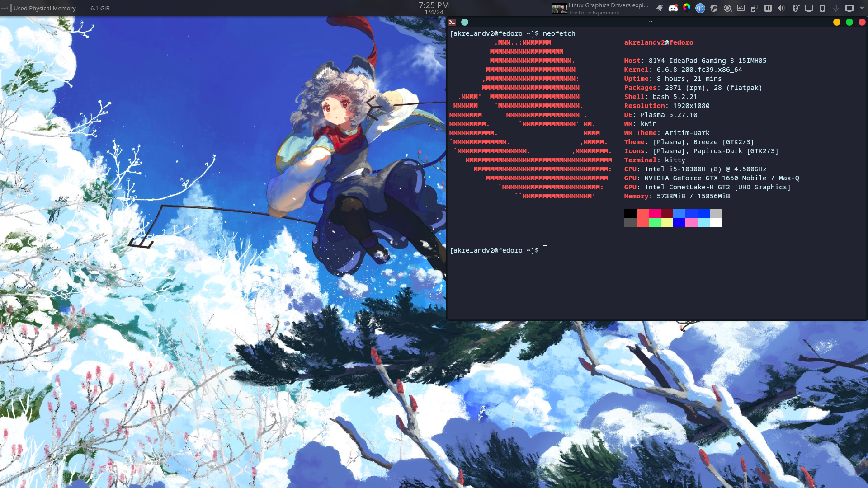868x488 pixels.
Task: Click the DE "Plasma 5.27.10" line
Action: 660,115
